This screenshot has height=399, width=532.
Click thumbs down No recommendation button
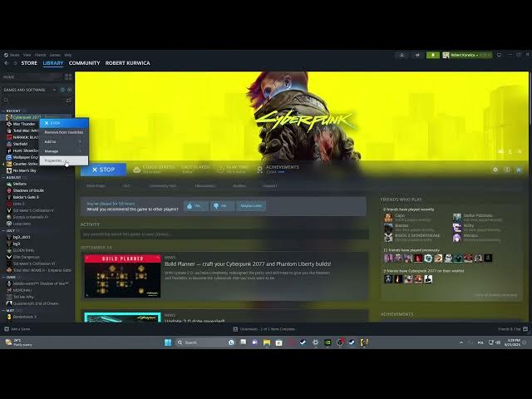coord(221,205)
